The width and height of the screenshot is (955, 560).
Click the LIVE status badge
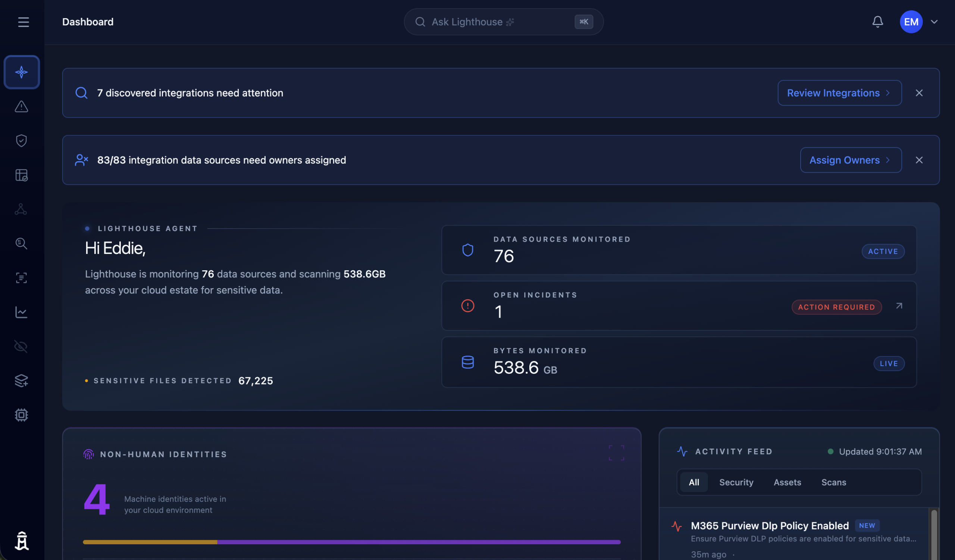tap(889, 364)
